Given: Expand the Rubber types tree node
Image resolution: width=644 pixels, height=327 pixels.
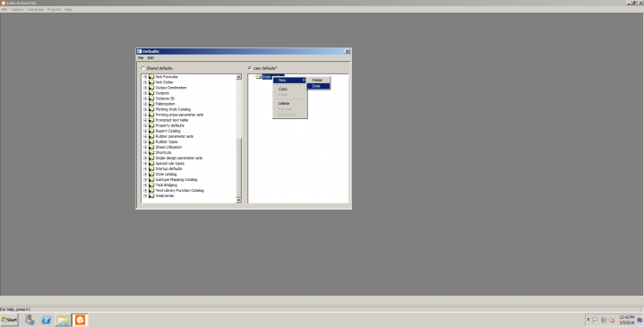Looking at the screenshot, I should [x=145, y=142].
